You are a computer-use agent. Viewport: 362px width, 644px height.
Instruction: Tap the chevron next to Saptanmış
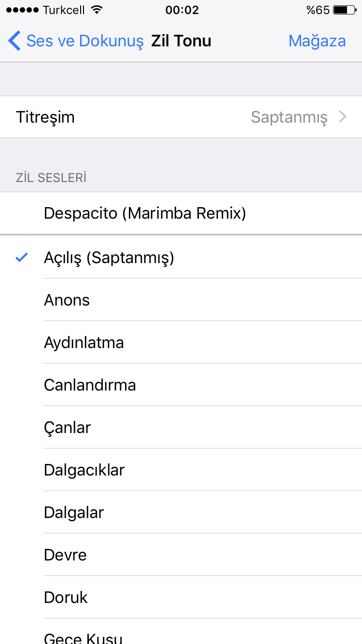pos(343,117)
